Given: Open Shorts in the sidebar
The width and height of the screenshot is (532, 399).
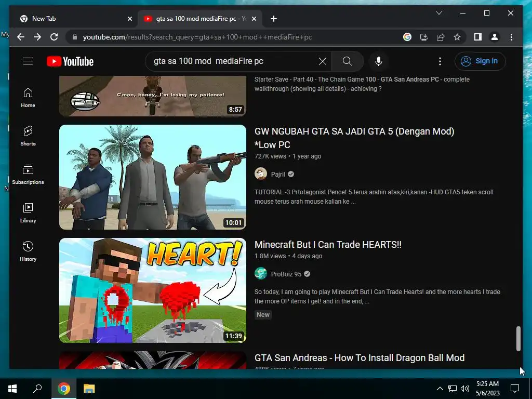Looking at the screenshot, I should [x=28, y=136].
